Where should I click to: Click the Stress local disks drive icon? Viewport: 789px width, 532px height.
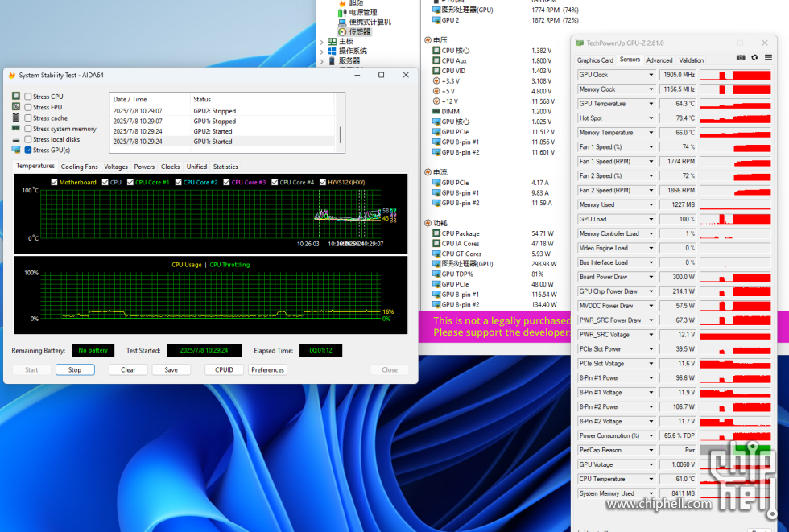point(16,139)
